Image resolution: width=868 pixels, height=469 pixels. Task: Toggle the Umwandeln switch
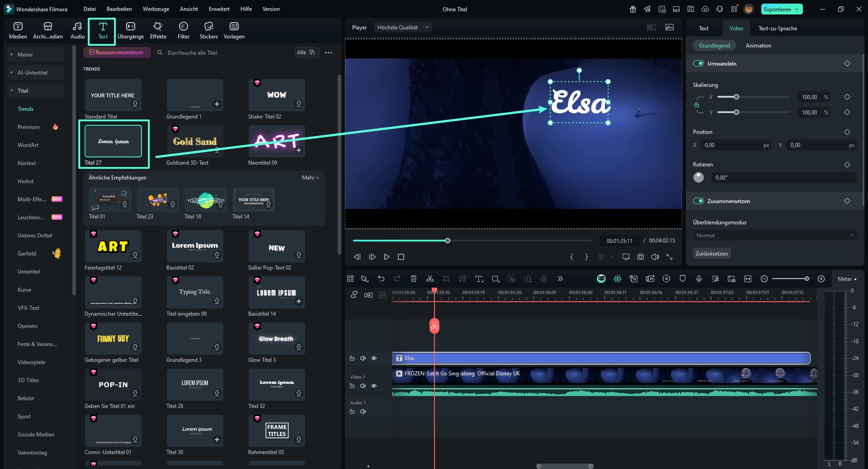698,63
